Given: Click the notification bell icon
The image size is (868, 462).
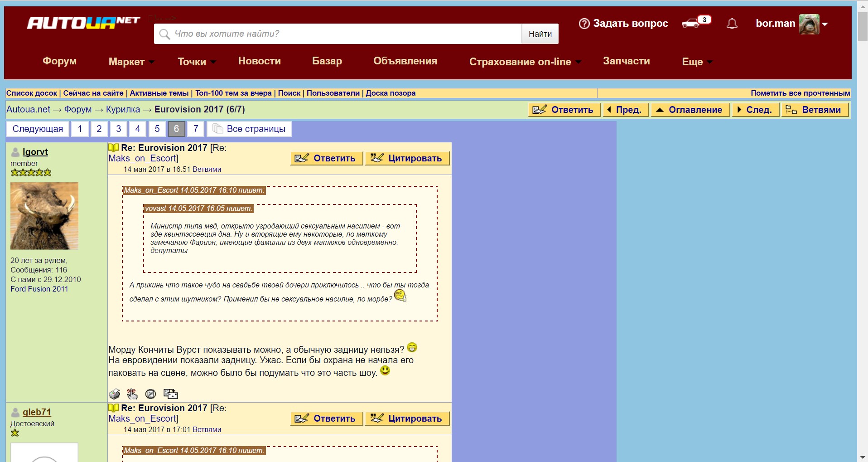Looking at the screenshot, I should (732, 24).
